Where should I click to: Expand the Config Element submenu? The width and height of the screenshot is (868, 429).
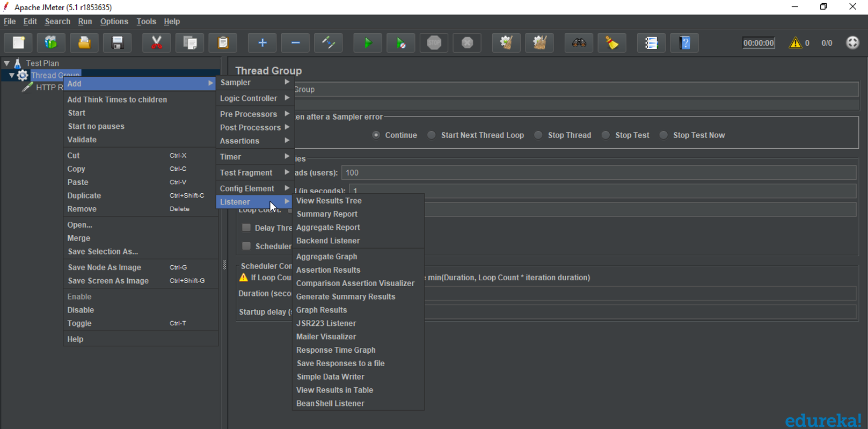click(x=254, y=188)
